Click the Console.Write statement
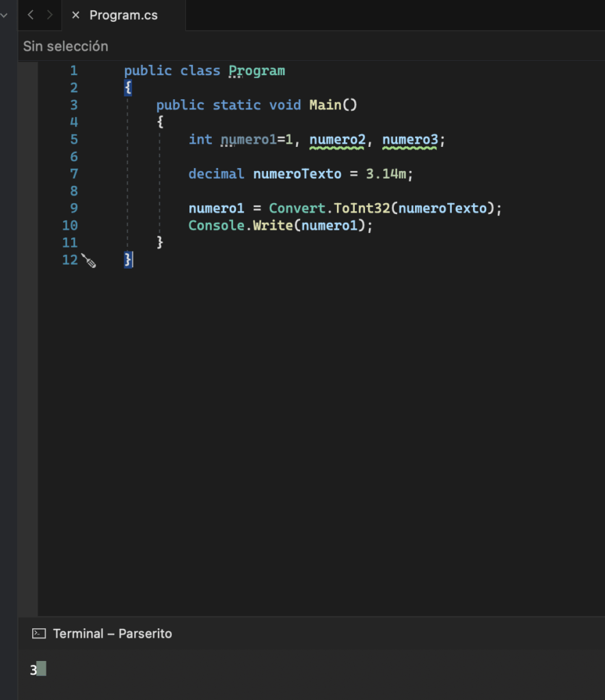Screen dimensions: 605x700 tap(280, 225)
